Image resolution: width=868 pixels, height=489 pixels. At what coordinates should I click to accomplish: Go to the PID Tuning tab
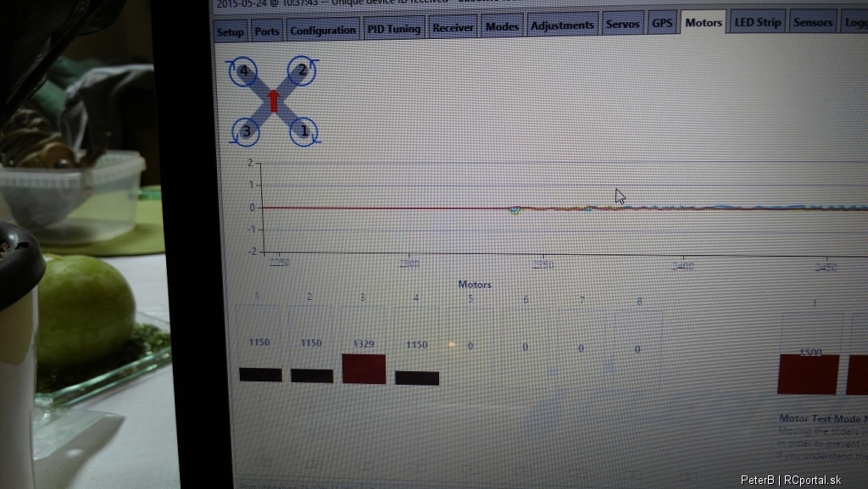[x=393, y=29]
